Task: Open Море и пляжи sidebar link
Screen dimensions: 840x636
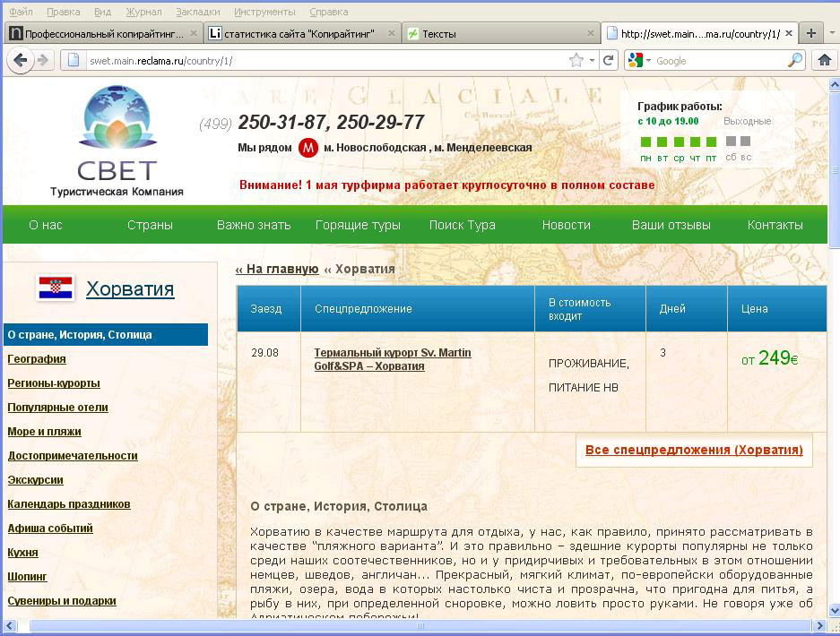Action: (45, 432)
